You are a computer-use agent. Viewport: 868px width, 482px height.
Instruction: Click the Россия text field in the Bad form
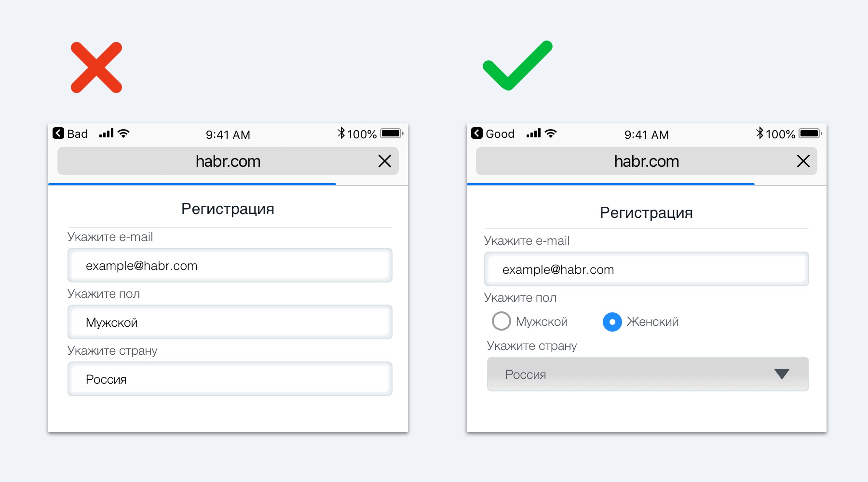(x=230, y=379)
